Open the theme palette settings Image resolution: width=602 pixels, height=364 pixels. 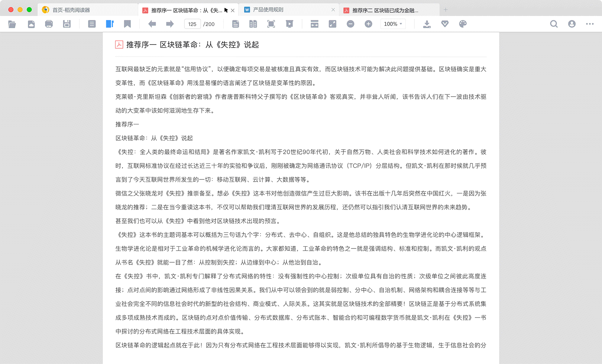click(463, 24)
